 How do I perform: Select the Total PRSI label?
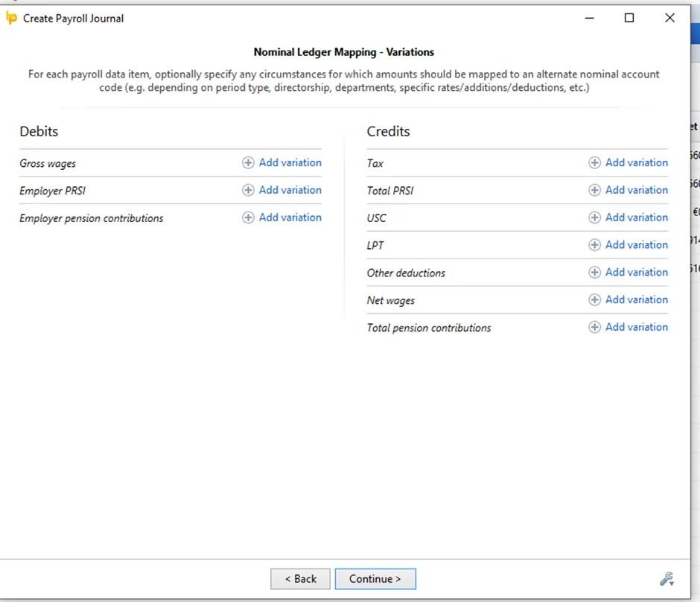[390, 191]
